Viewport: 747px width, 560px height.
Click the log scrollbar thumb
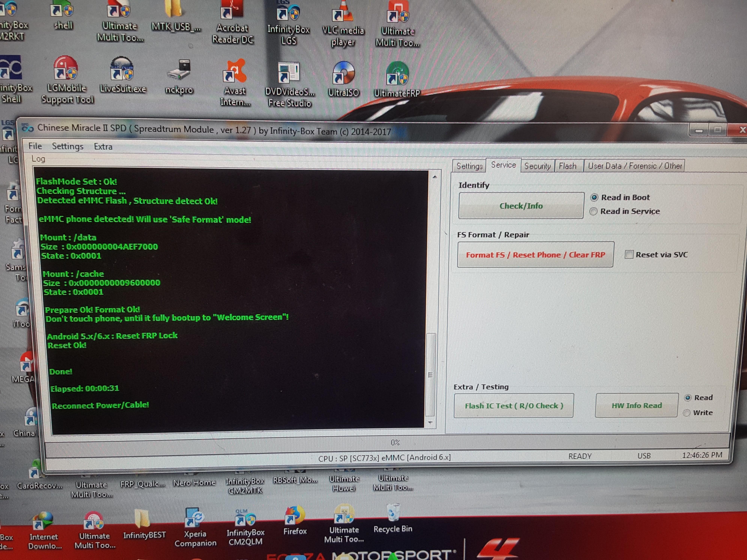coord(430,375)
